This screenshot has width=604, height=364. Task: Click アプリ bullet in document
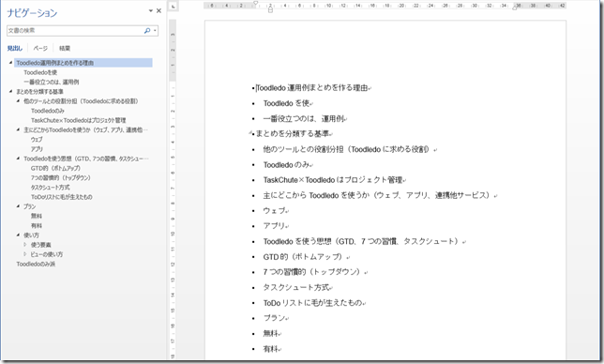(274, 226)
